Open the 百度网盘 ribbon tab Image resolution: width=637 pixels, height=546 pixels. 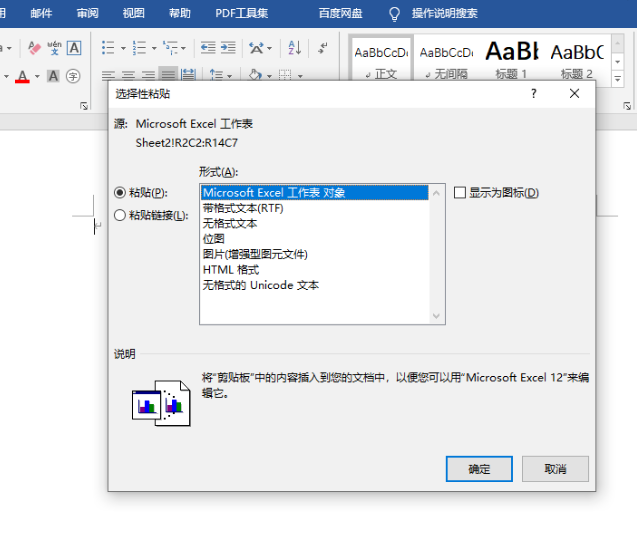340,13
